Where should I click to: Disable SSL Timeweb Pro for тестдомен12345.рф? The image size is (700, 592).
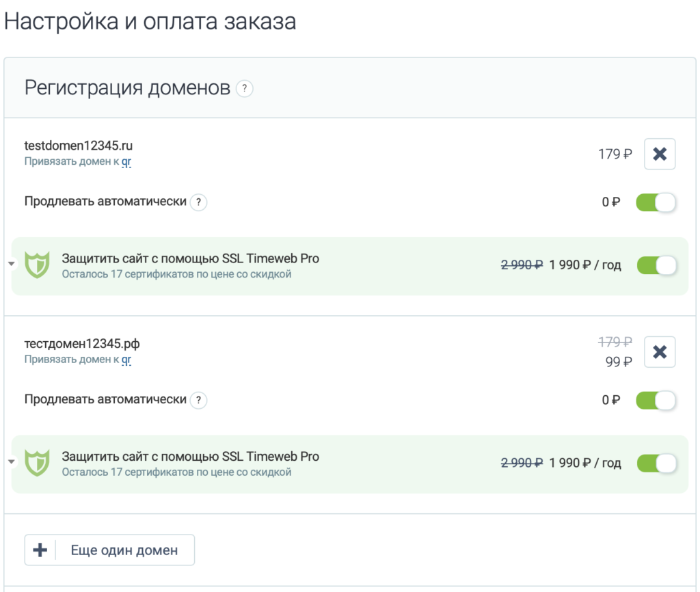[x=657, y=463]
